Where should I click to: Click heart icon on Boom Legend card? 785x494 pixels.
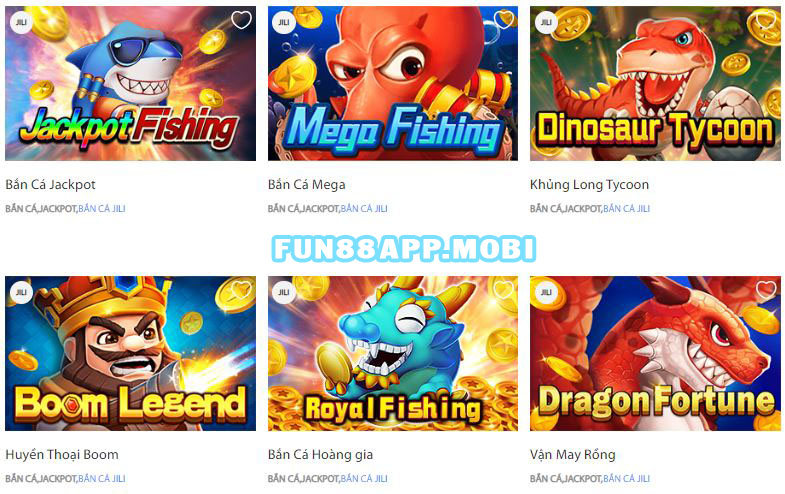pos(241,290)
